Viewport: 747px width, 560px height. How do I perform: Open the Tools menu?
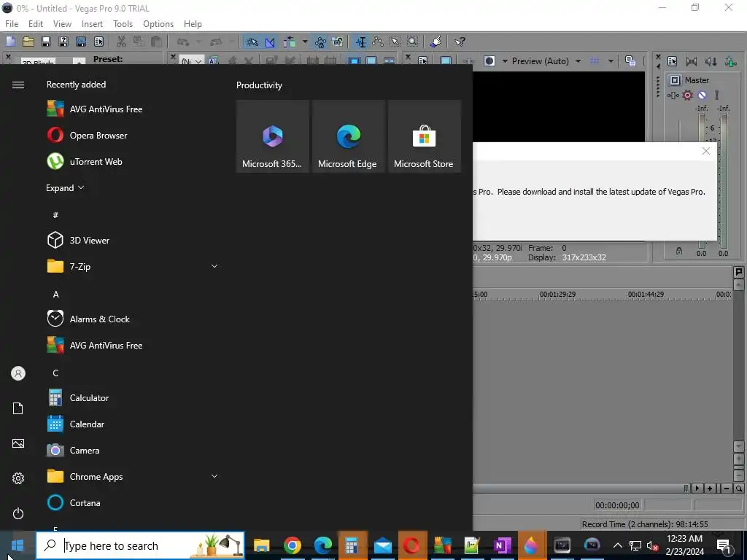click(x=123, y=24)
